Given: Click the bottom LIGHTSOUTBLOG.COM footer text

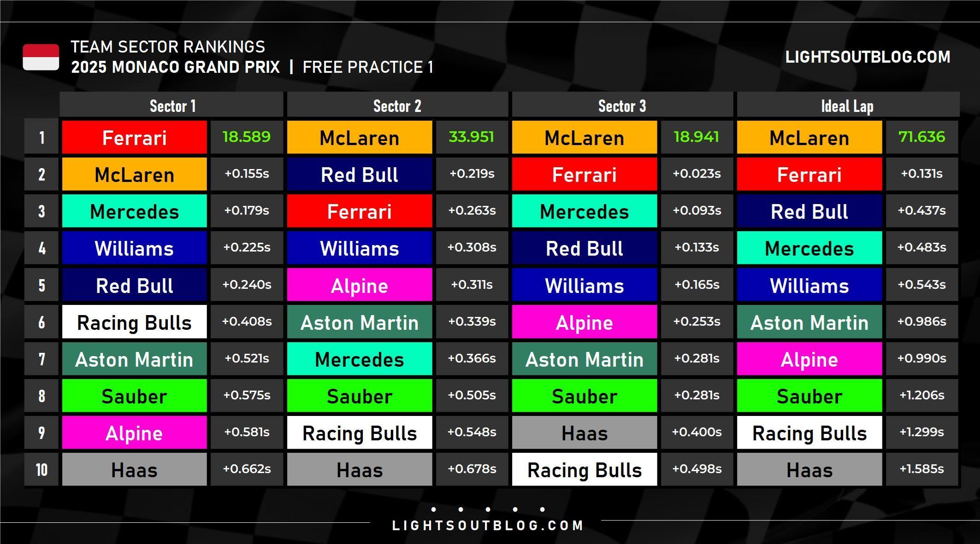Looking at the screenshot, I should [488, 526].
